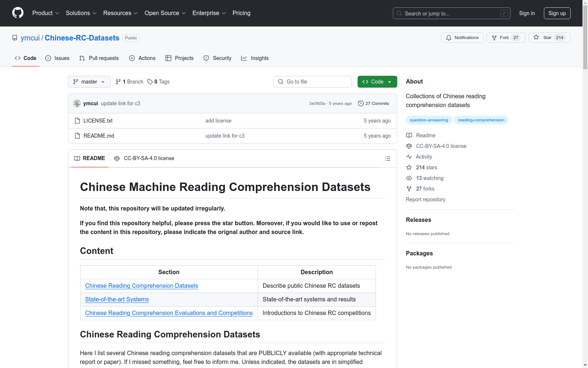Open the ymcui user profile link

point(30,38)
